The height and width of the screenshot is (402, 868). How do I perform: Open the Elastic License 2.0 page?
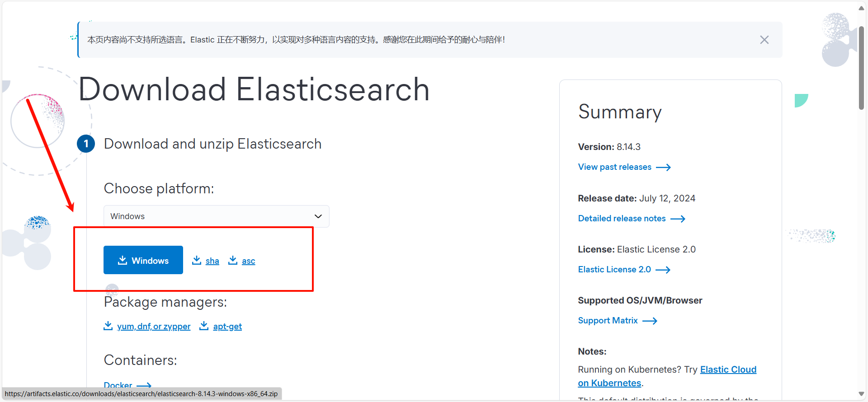614,269
